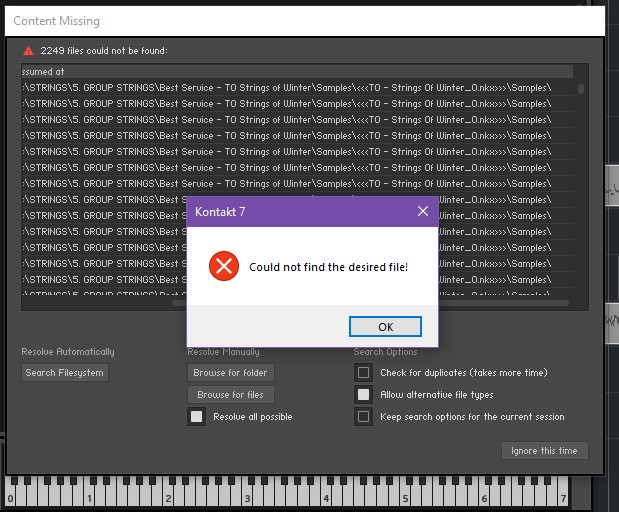Click the red error X icon
The height and width of the screenshot is (512, 619).
[224, 266]
